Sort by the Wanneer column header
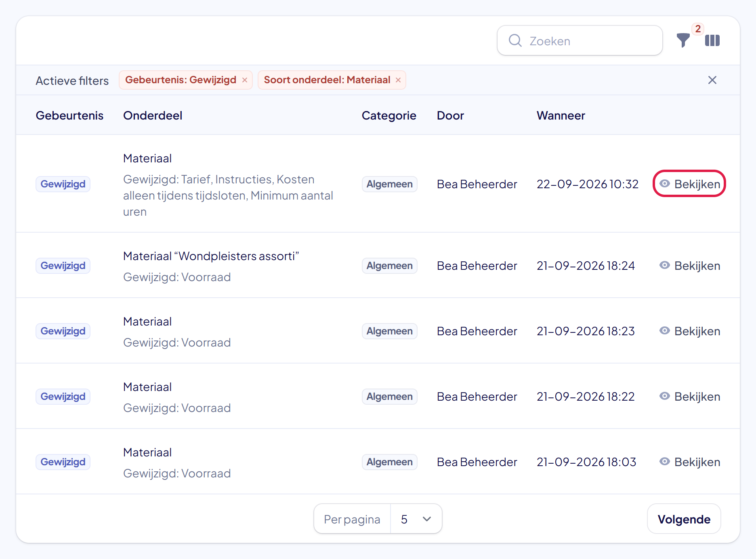 561,116
